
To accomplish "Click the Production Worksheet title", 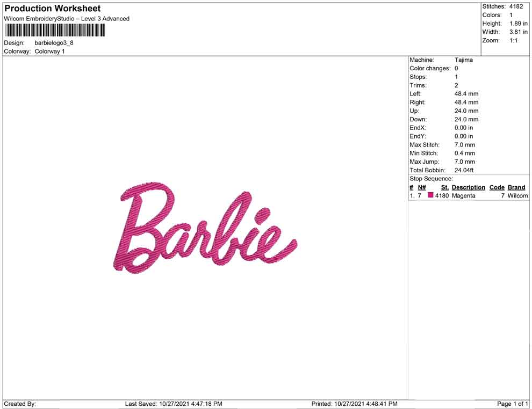I will [x=52, y=9].
